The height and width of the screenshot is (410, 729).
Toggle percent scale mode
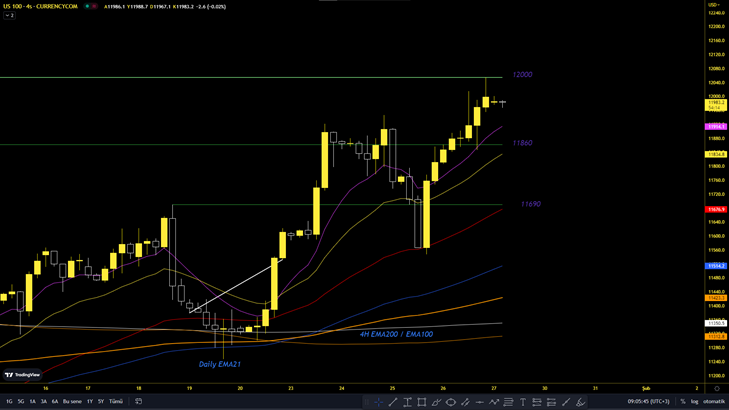(x=683, y=401)
